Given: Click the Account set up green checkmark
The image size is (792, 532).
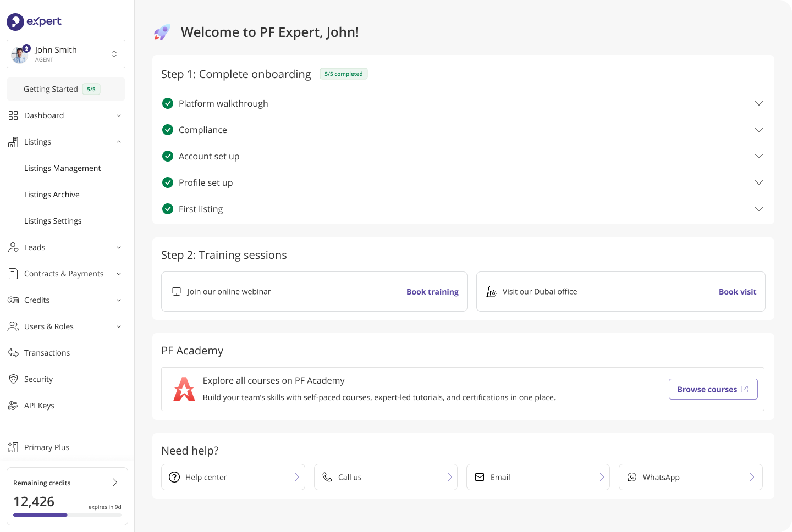Looking at the screenshot, I should click(168, 156).
